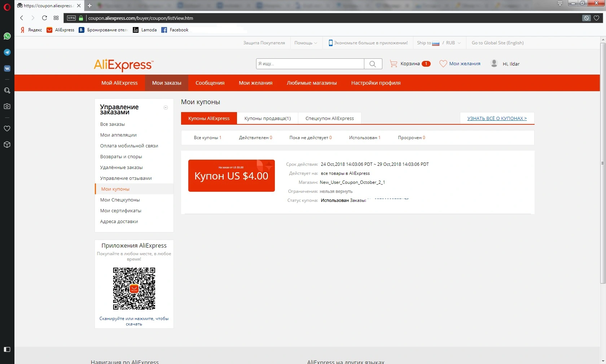Collapse the Управление заказами section

[166, 107]
